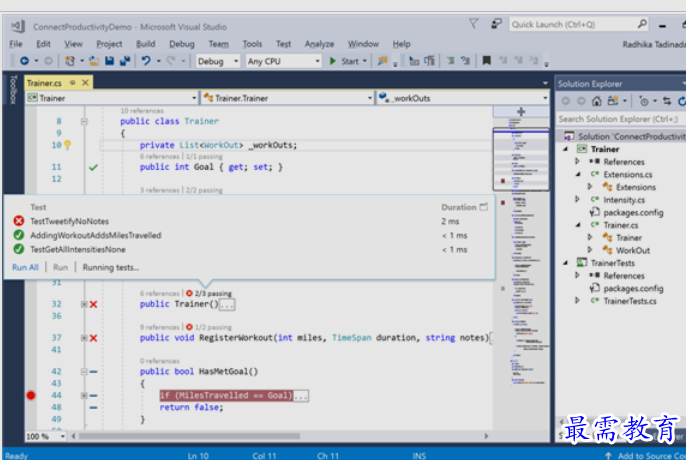The height and width of the screenshot is (460, 686).
Task: Open the Toolbox side tab
Action: [x=13, y=89]
